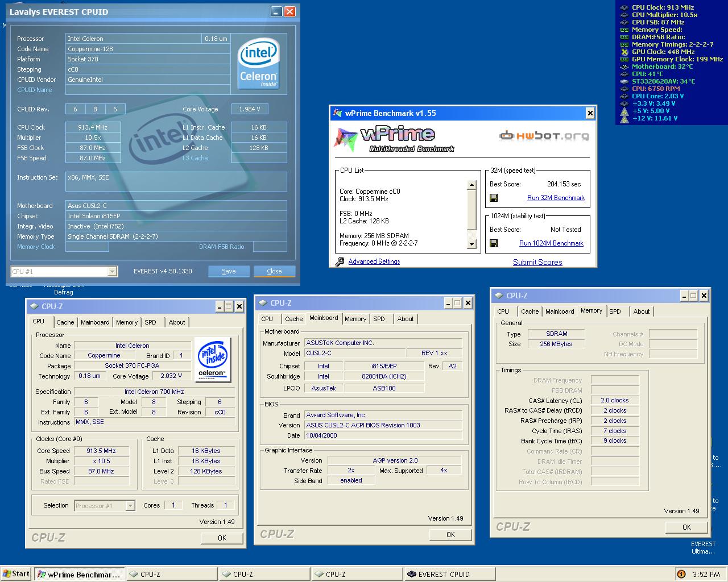The width and height of the screenshot is (728, 582).
Task: Click the CPU 6750 RPM fan reading
Action: (x=656, y=89)
